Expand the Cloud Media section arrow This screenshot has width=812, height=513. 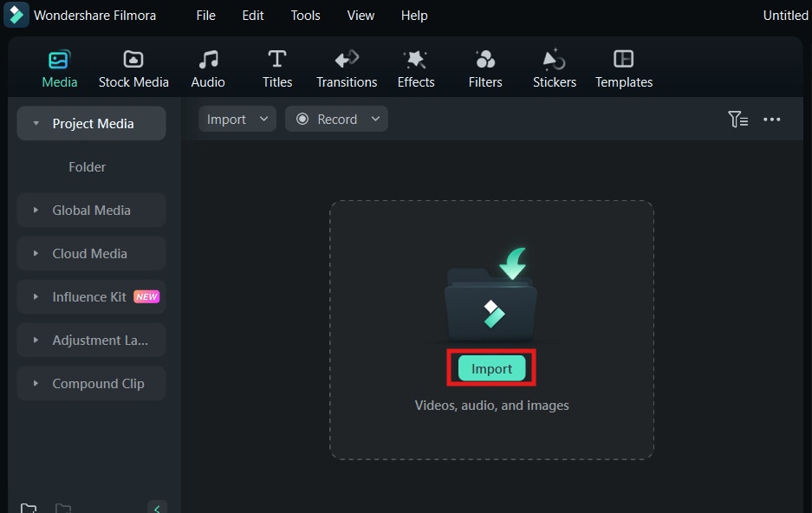pyautogui.click(x=36, y=254)
